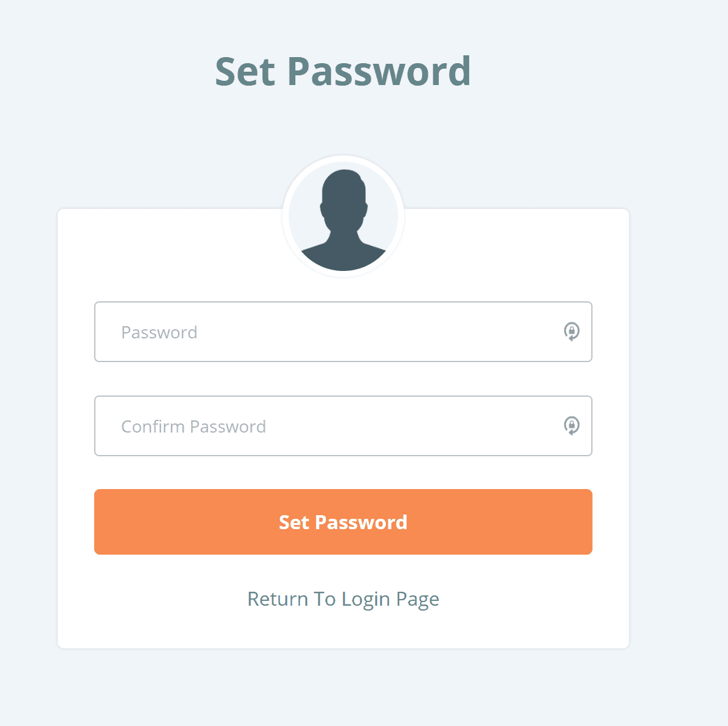728x726 pixels.
Task: Click the user avatar silhouette icon
Action: click(x=343, y=220)
